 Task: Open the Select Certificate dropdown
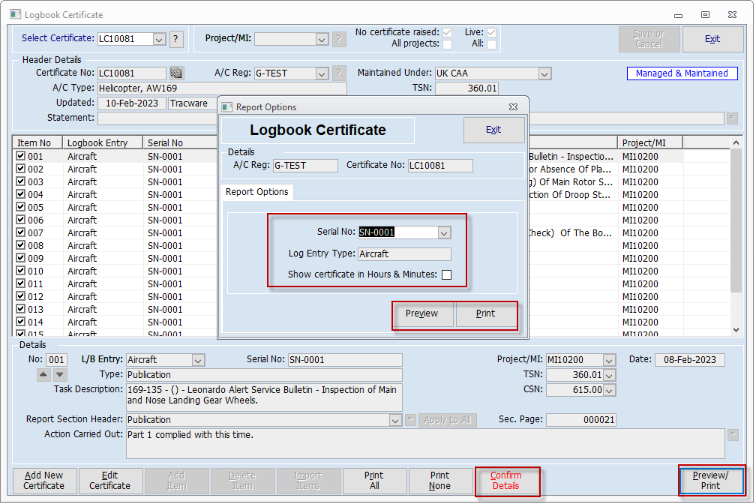(159, 39)
